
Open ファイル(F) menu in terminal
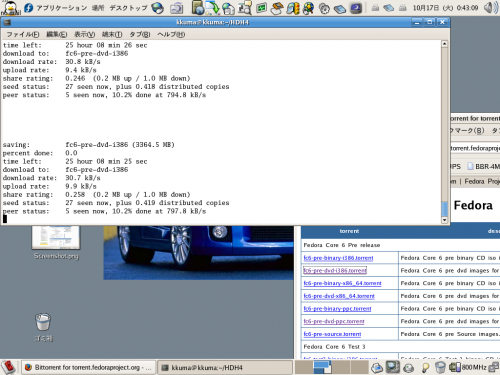pyautogui.click(x=23, y=34)
